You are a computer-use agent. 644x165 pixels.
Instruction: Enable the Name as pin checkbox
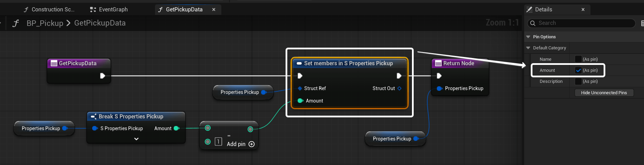tap(578, 59)
